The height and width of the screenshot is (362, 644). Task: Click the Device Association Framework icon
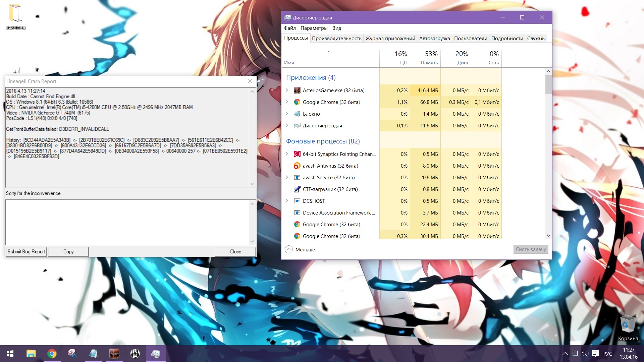point(297,213)
